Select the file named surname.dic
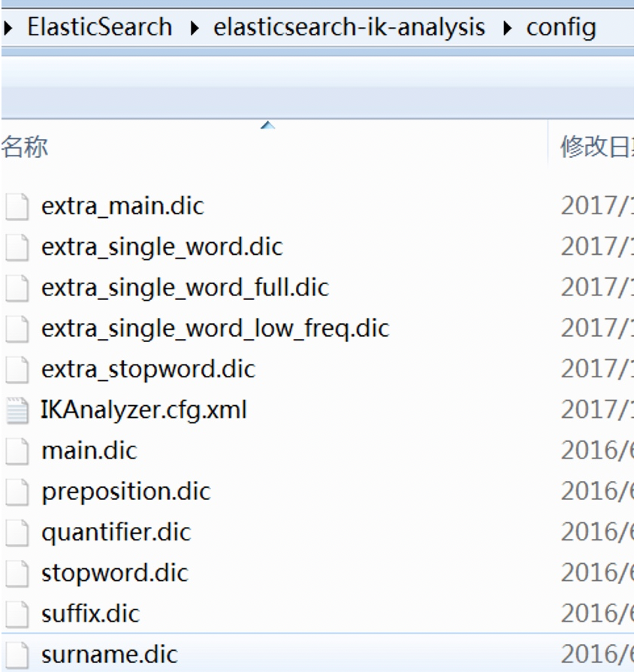Screen dimensions: 637x672 (109, 655)
